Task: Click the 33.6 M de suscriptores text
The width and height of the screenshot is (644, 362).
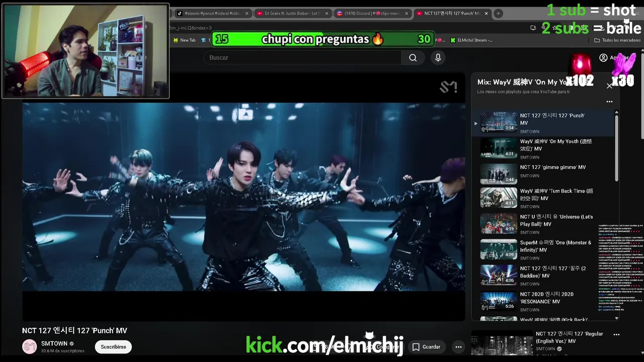Action: pyautogui.click(x=63, y=351)
